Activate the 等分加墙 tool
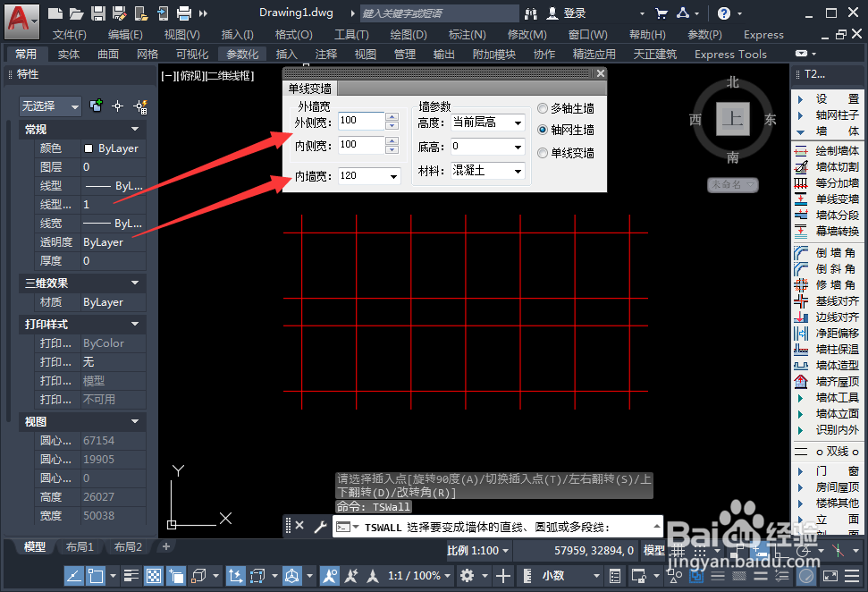This screenshot has width=868, height=592. pyautogui.click(x=836, y=183)
